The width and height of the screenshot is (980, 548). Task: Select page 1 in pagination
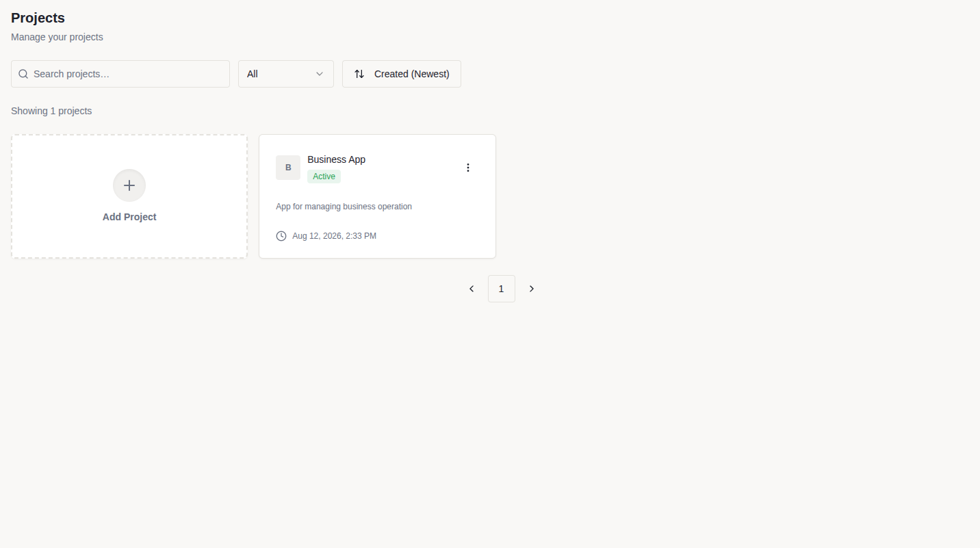pos(502,289)
